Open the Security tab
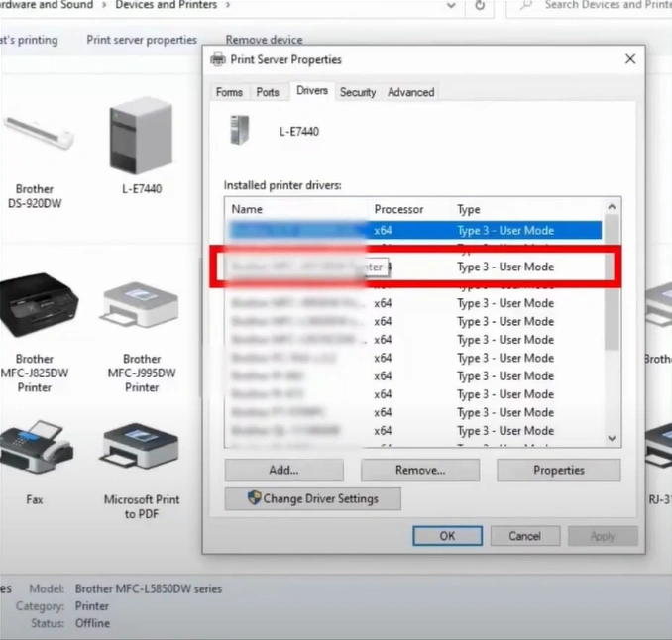The width and height of the screenshot is (672, 640). (357, 92)
